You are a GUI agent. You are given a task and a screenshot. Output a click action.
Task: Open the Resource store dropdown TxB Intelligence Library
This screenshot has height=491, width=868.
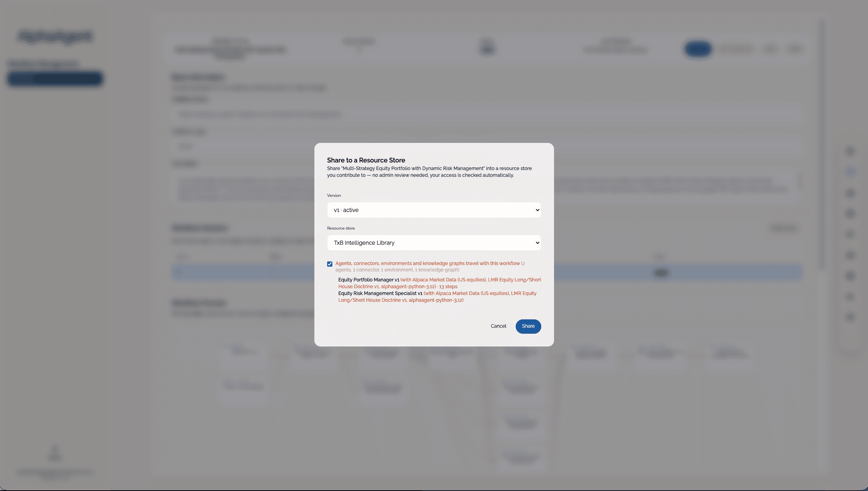click(434, 243)
